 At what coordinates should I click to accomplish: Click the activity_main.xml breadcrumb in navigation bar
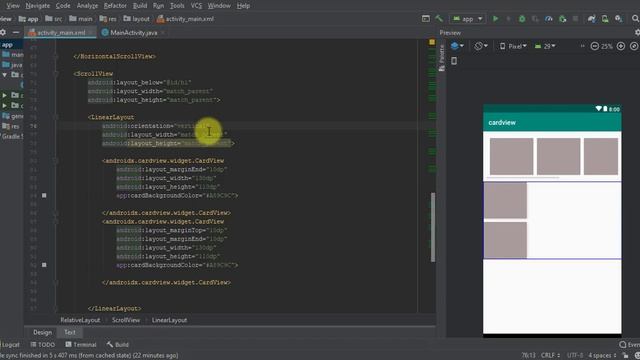[185, 19]
